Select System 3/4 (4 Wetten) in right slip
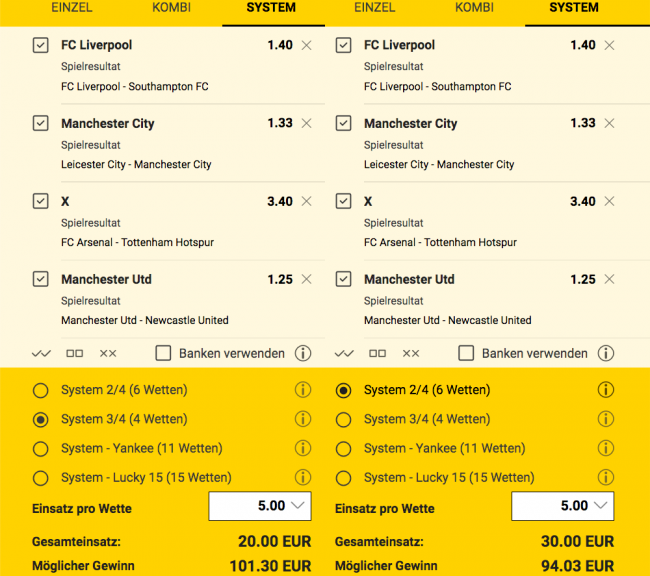650x576 pixels. click(344, 419)
